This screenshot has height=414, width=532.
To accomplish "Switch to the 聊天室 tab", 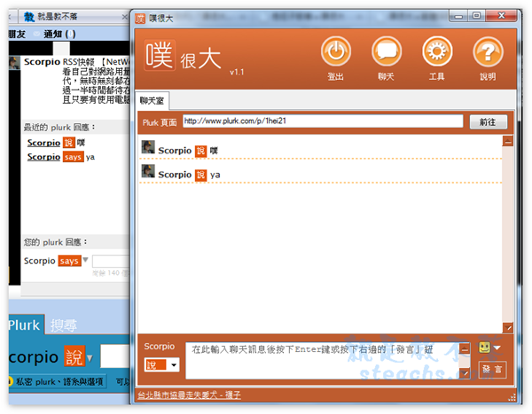I will coord(152,100).
